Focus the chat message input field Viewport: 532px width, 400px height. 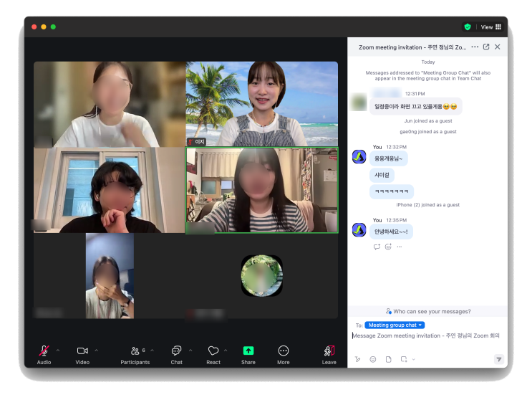(426, 335)
